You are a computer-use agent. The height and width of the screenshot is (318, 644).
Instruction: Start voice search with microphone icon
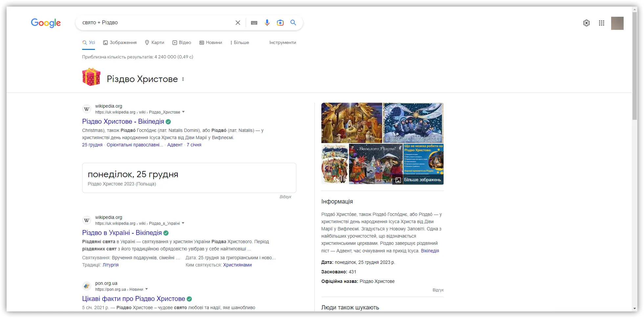coord(267,23)
